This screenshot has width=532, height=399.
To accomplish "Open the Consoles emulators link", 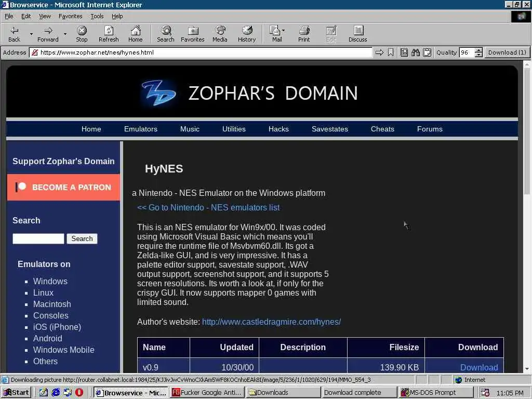I will 50,315.
